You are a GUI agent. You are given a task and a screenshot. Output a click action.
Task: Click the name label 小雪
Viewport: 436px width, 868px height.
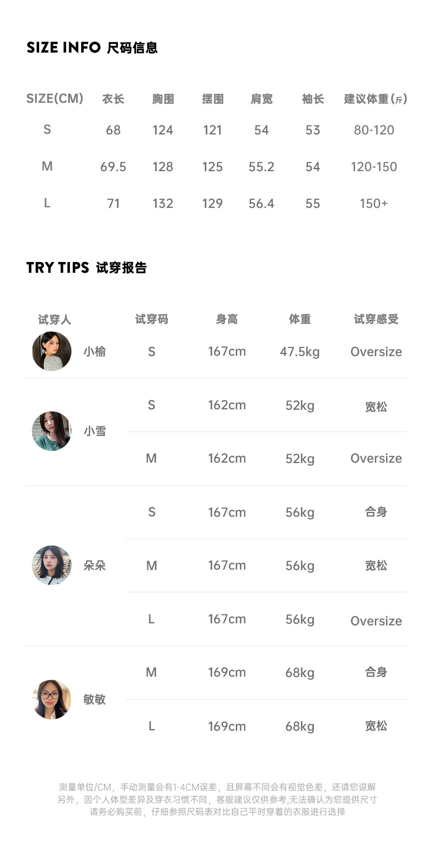95,431
